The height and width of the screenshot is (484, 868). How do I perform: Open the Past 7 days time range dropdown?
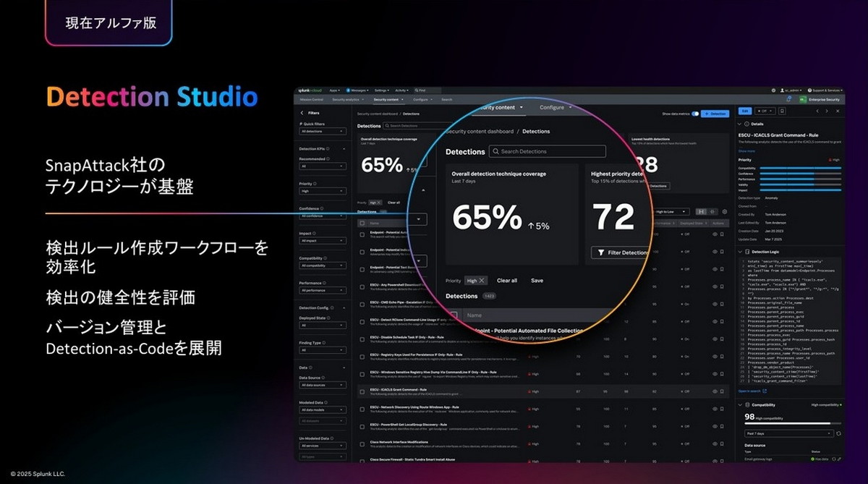pyautogui.click(x=789, y=433)
